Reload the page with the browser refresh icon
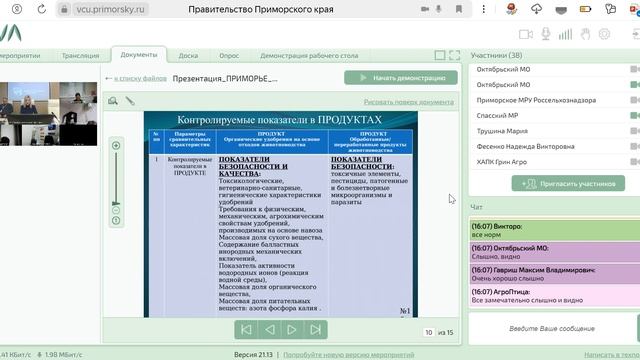Image resolution: width=640 pixels, height=360 pixels. 42,9
